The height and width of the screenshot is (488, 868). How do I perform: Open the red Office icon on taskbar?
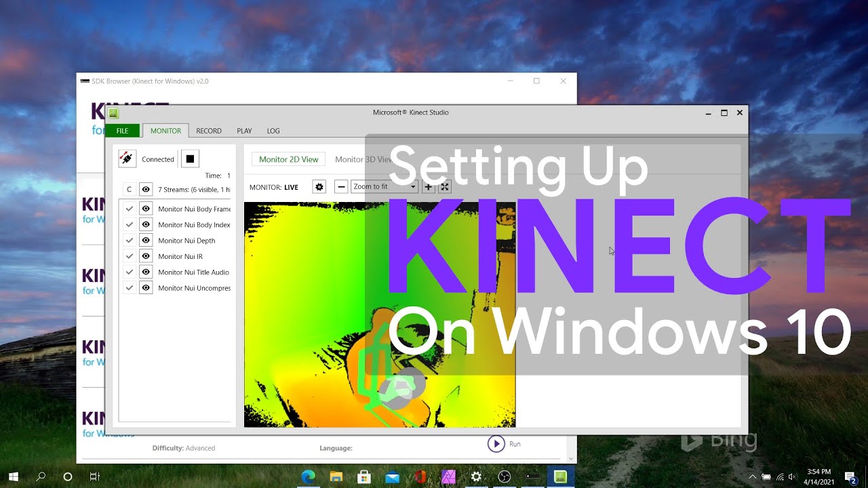pos(420,476)
